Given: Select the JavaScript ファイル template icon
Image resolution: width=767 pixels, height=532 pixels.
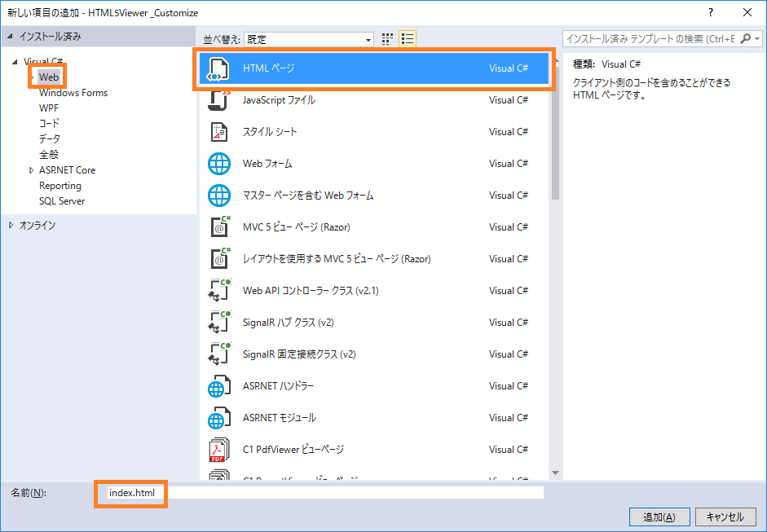Looking at the screenshot, I should click(x=218, y=100).
